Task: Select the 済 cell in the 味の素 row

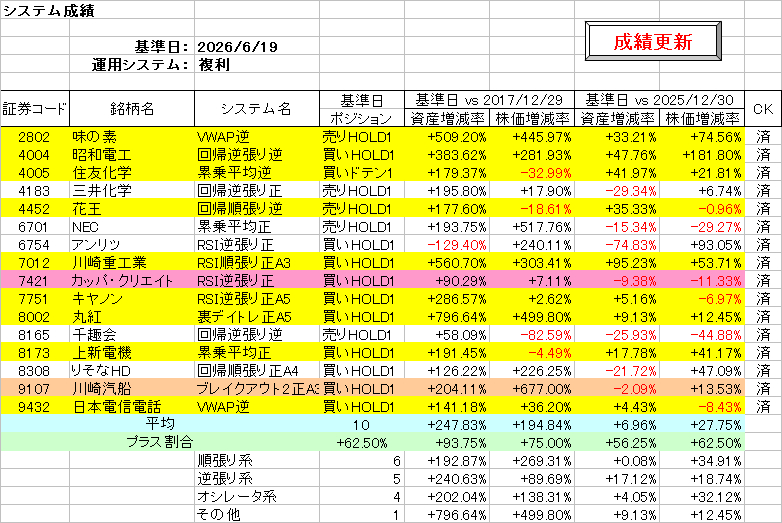Action: (763, 137)
